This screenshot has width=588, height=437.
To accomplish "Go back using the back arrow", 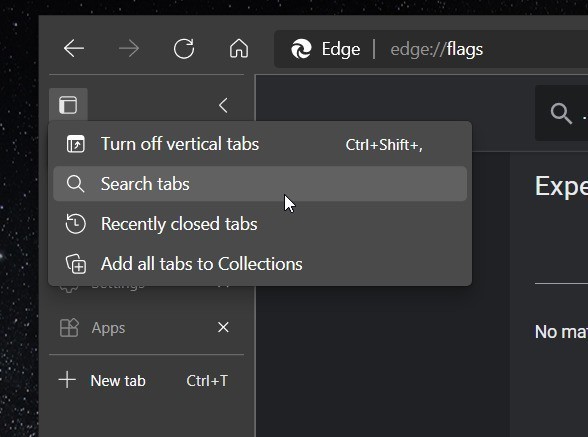I will tap(74, 48).
